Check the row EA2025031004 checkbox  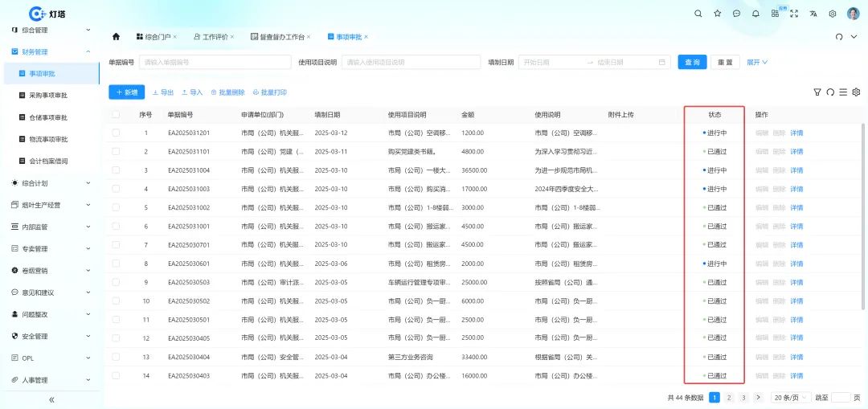pyautogui.click(x=116, y=170)
